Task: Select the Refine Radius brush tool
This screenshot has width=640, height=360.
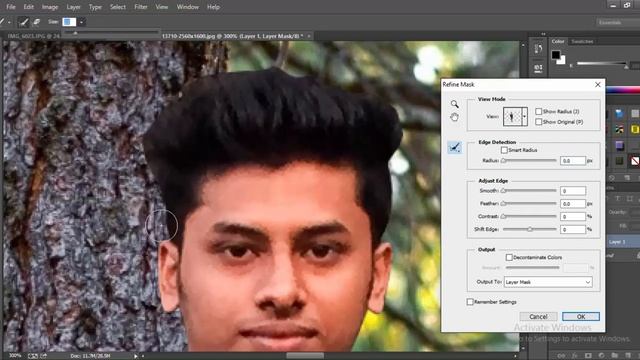Action: click(454, 147)
